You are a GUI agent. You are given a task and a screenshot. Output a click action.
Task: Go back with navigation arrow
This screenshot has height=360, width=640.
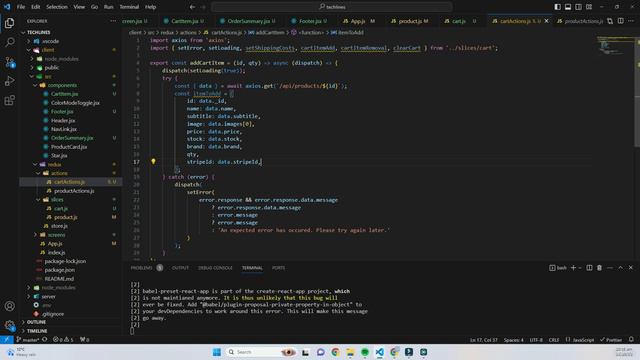pos(192,7)
